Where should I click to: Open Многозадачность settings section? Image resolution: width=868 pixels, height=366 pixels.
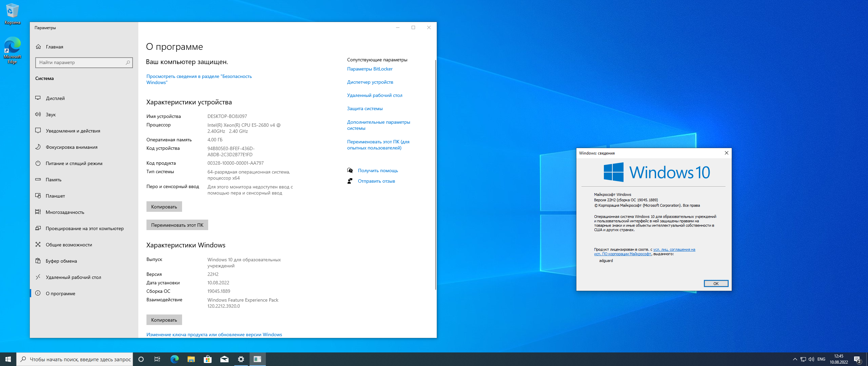(84, 212)
